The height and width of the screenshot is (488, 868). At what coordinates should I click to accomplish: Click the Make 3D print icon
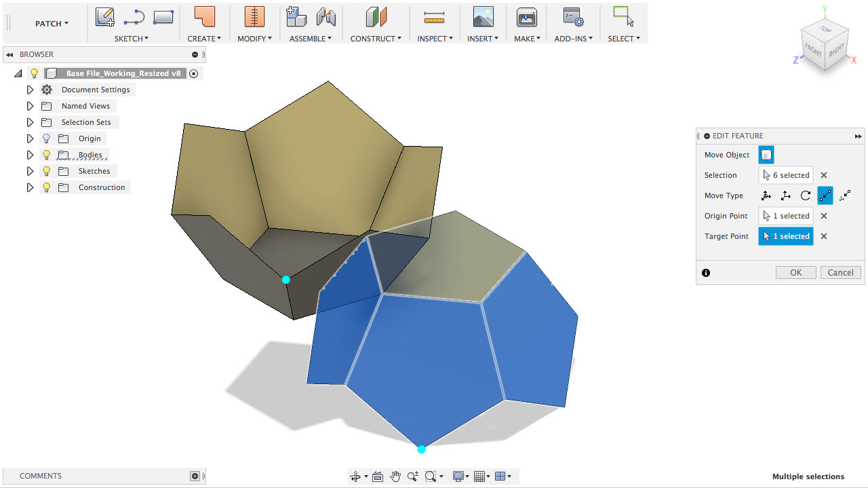tap(527, 17)
